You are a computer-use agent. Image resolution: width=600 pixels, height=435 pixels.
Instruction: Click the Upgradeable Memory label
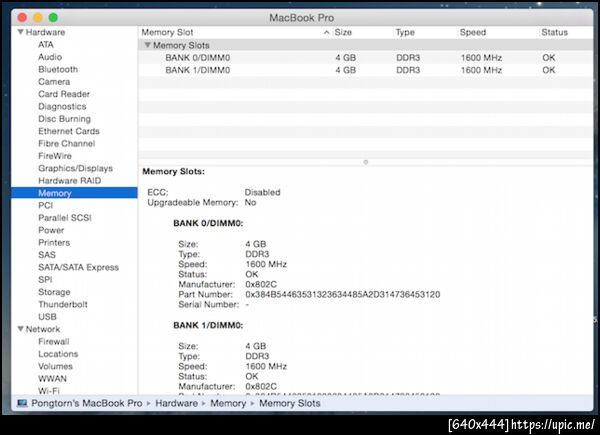click(x=192, y=203)
